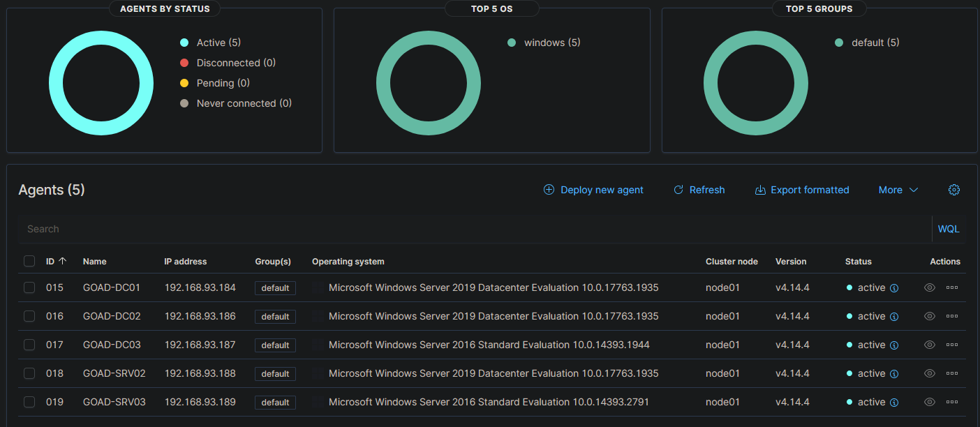Click default group badge for GOAD-DC03
This screenshot has height=427, width=980.
(x=275, y=345)
